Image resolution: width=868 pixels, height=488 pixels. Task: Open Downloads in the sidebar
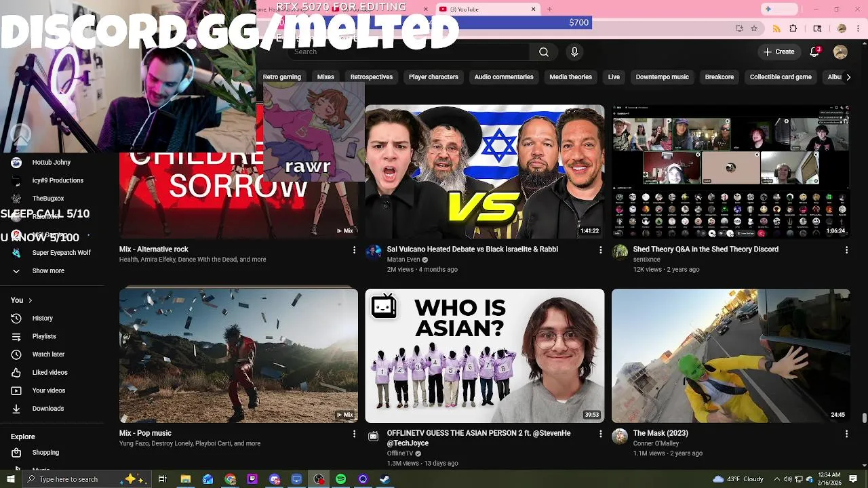[x=47, y=408]
